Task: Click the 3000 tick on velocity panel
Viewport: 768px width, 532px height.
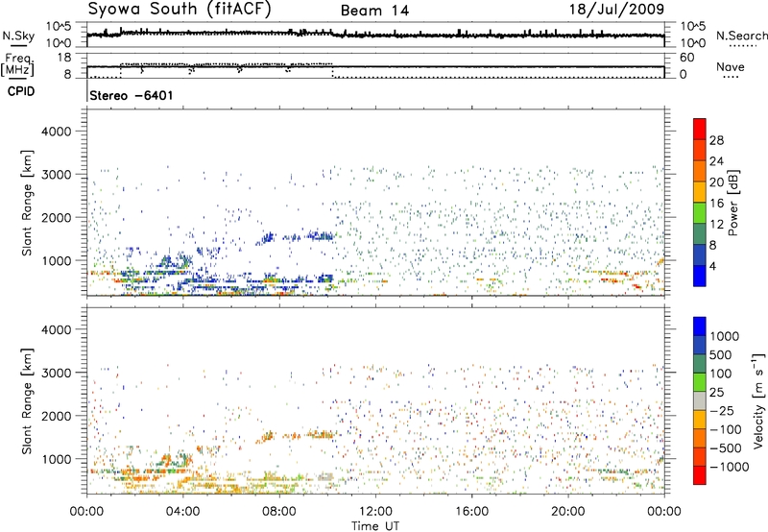Action: pos(56,373)
